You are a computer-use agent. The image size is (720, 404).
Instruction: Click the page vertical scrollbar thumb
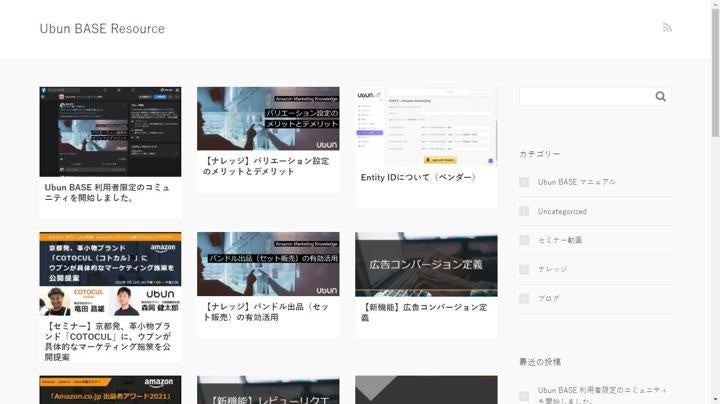(x=715, y=71)
